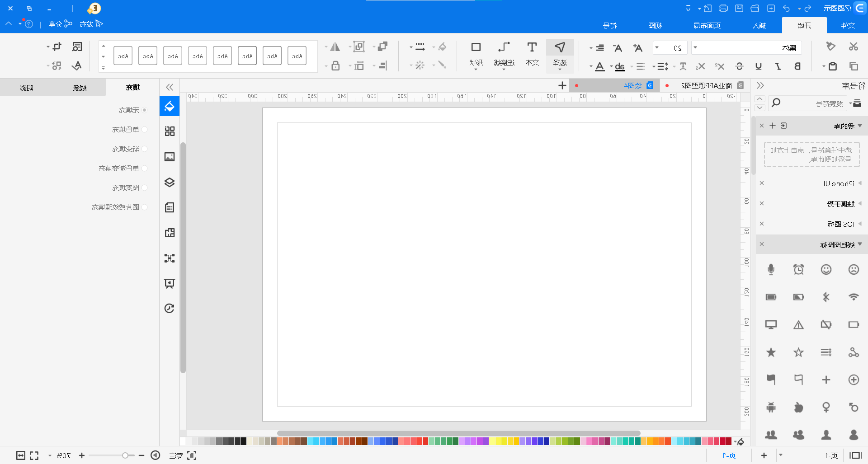Click the 发布 publish button
This screenshot has height=464, width=868.
91,24
